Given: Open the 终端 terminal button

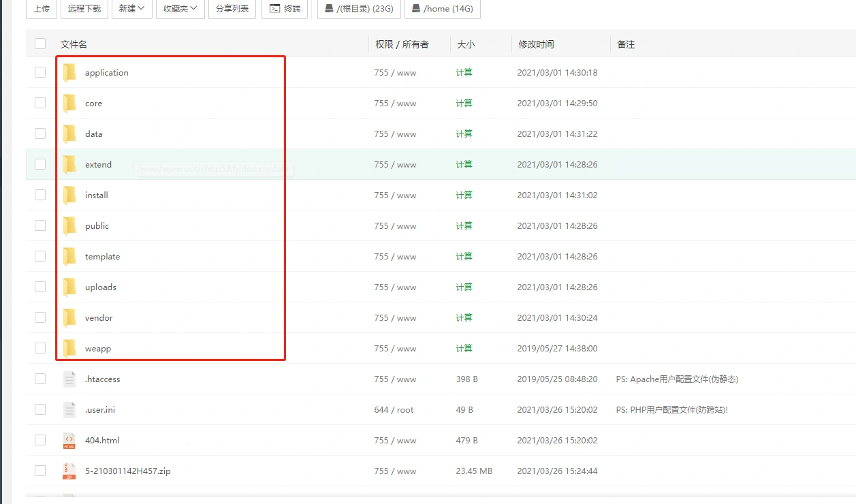Looking at the screenshot, I should pyautogui.click(x=285, y=8).
